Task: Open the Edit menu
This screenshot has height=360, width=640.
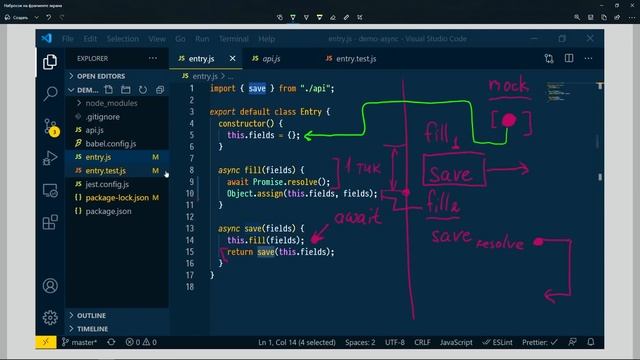Action: coord(90,39)
